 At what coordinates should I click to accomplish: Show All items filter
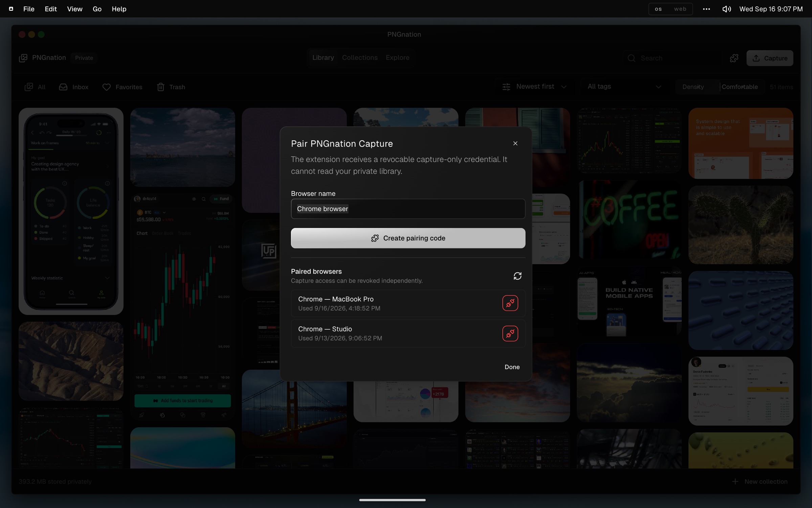(x=35, y=87)
